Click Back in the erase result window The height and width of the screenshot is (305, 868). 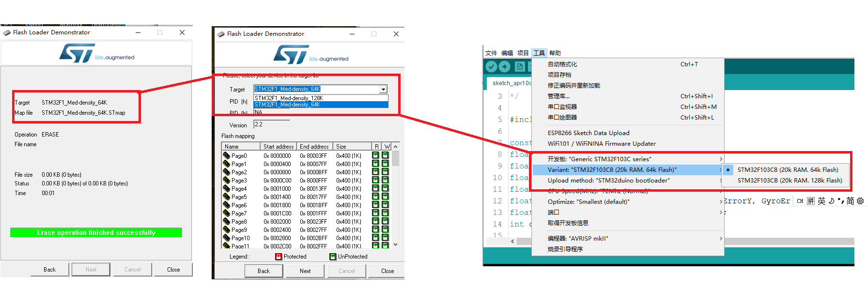pyautogui.click(x=50, y=270)
